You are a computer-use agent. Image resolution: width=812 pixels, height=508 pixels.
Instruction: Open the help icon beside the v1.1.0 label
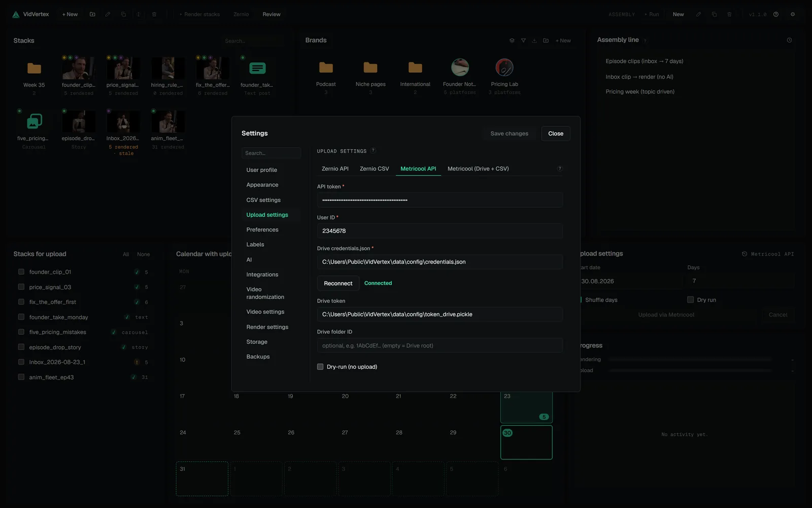coord(776,14)
